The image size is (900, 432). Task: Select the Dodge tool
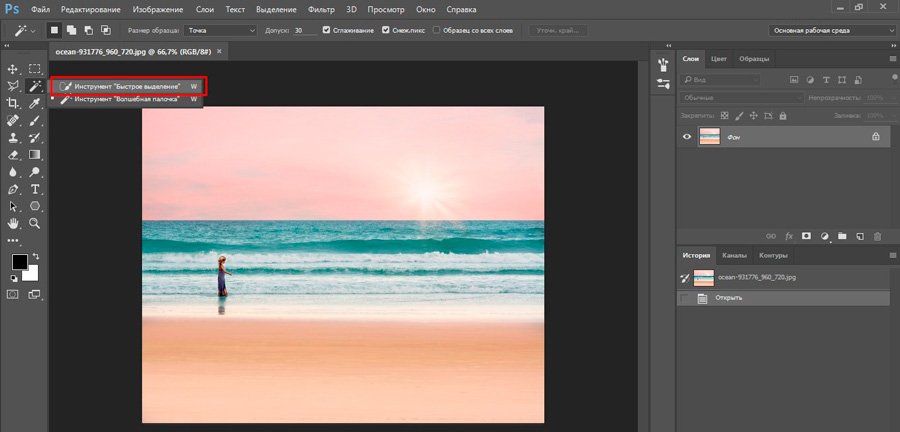[34, 172]
